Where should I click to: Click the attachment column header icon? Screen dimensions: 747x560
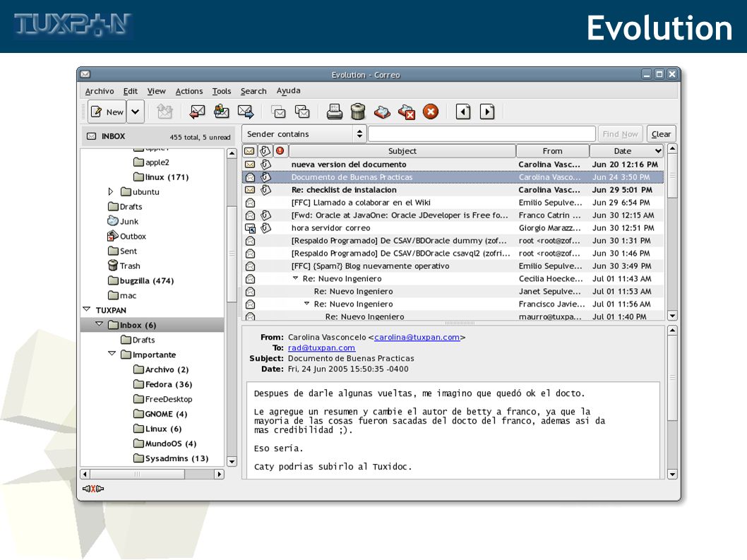point(265,151)
